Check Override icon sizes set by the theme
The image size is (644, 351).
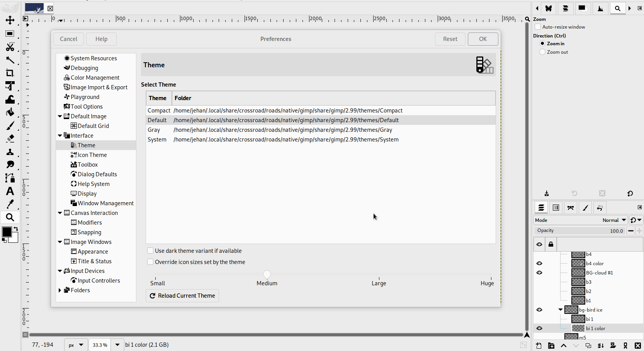coord(150,262)
